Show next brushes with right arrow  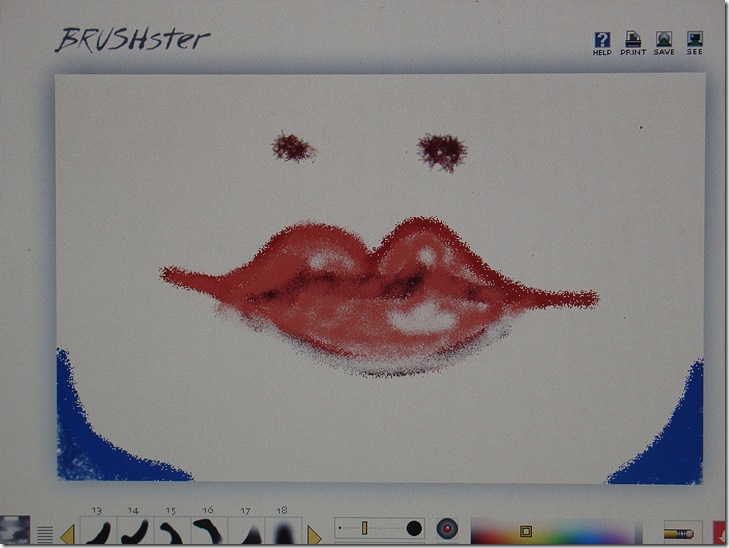pyautogui.click(x=314, y=535)
